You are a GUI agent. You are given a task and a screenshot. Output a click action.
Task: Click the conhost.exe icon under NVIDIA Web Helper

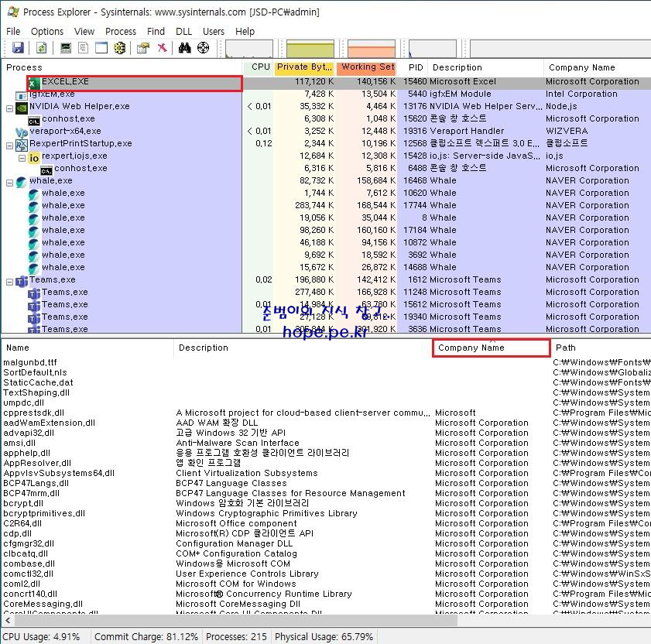coord(34,121)
